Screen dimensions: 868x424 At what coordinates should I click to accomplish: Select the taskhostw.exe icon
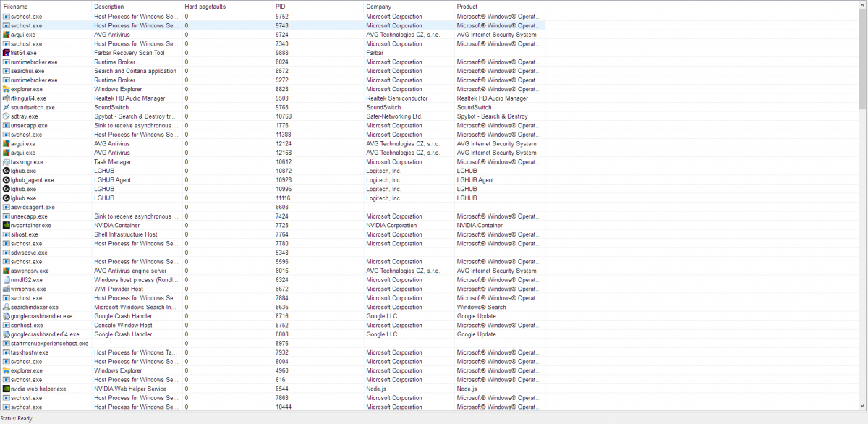point(7,352)
